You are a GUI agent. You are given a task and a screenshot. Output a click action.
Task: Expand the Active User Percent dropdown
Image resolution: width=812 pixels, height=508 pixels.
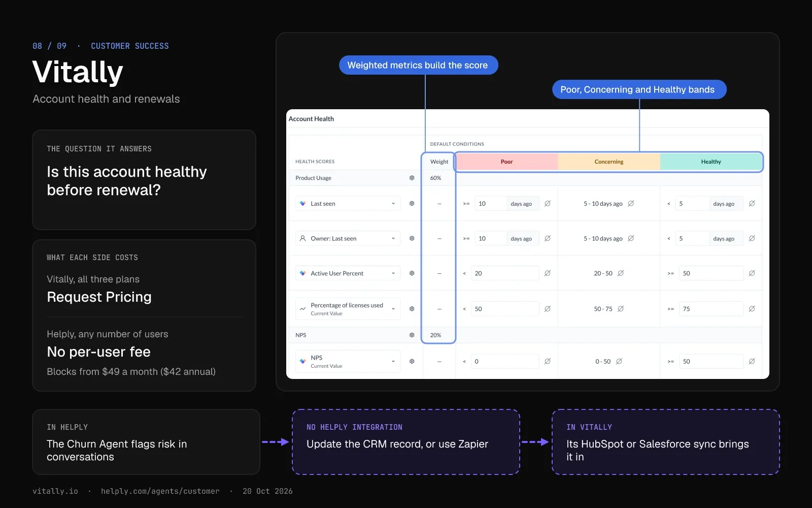click(x=348, y=273)
